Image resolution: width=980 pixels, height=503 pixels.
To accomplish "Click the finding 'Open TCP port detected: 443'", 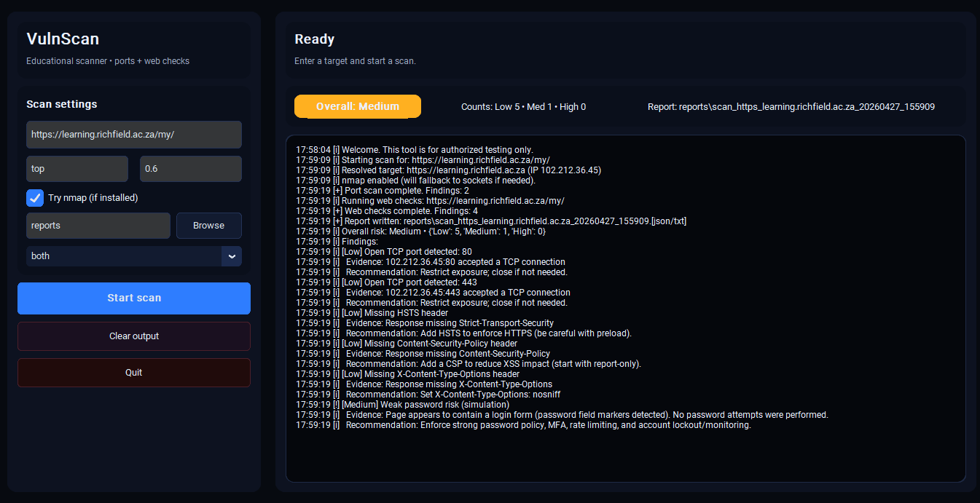I will tap(386, 282).
